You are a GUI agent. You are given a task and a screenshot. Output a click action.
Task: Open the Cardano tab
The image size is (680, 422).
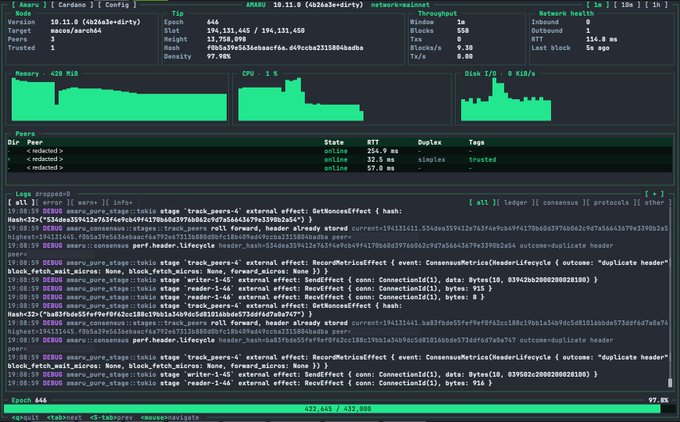point(72,5)
